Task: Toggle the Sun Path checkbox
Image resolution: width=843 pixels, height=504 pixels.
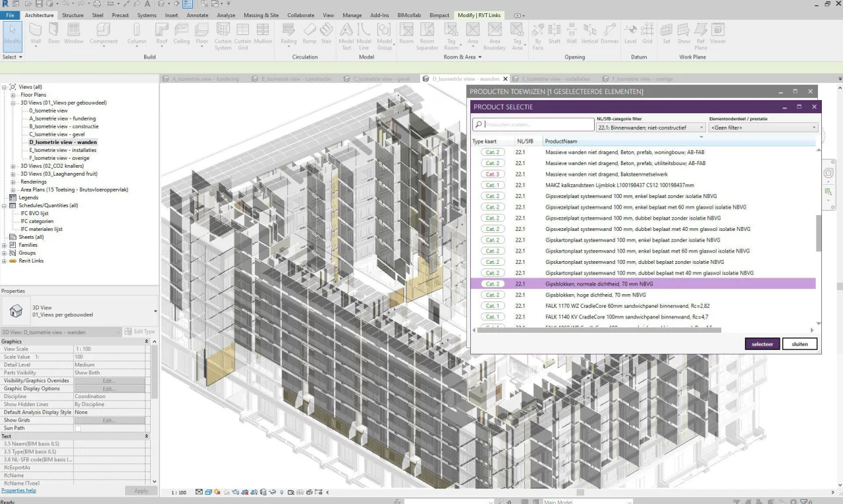Action: click(x=78, y=428)
